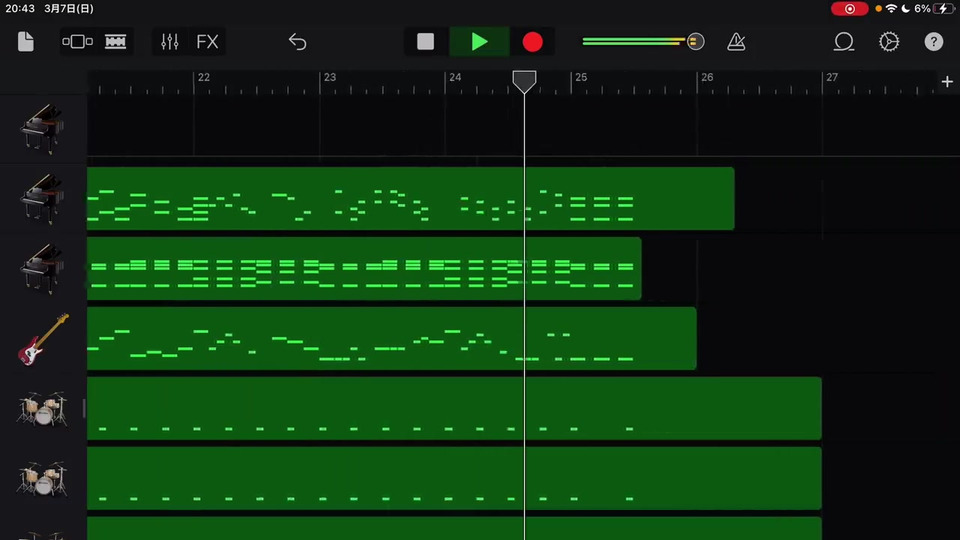
Task: Tap the red screen recording indicator
Action: (x=849, y=9)
